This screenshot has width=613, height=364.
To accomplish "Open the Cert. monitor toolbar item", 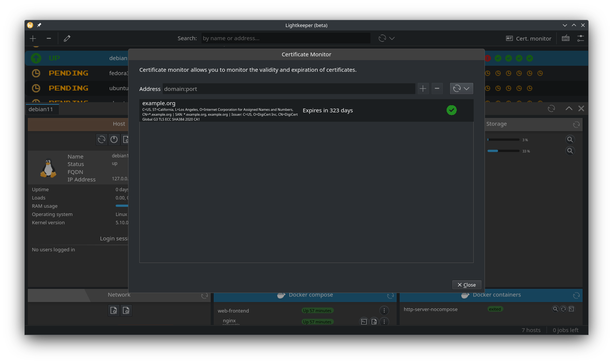I will pos(528,38).
